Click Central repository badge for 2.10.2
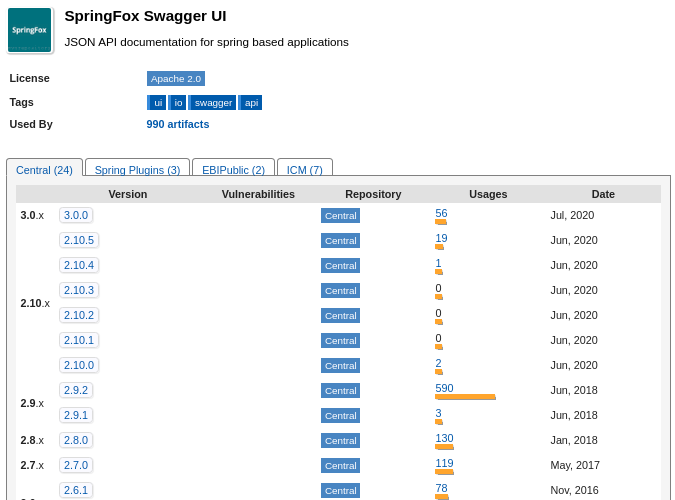 click(341, 316)
